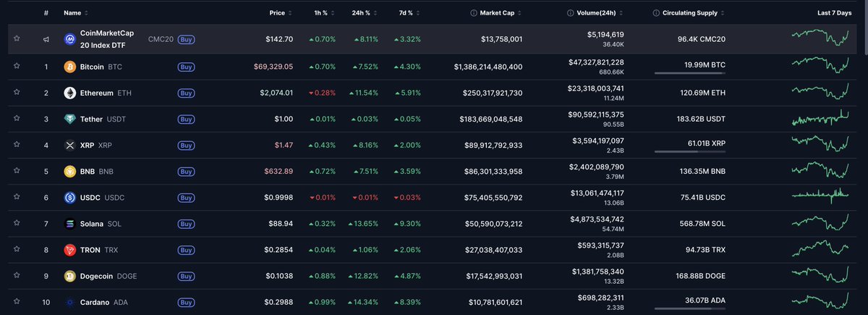Image resolution: width=868 pixels, height=315 pixels.
Task: Sort table by Circulating Supply column
Action: click(694, 13)
